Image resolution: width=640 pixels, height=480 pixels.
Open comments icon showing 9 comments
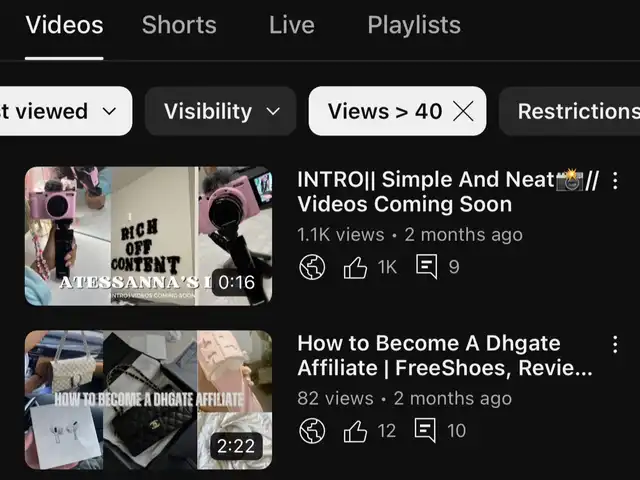[426, 267]
